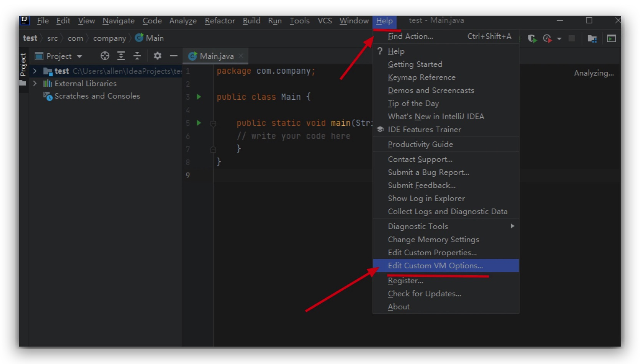This screenshot has height=364, width=640.
Task: Expand the test project tree node
Action: [x=35, y=71]
